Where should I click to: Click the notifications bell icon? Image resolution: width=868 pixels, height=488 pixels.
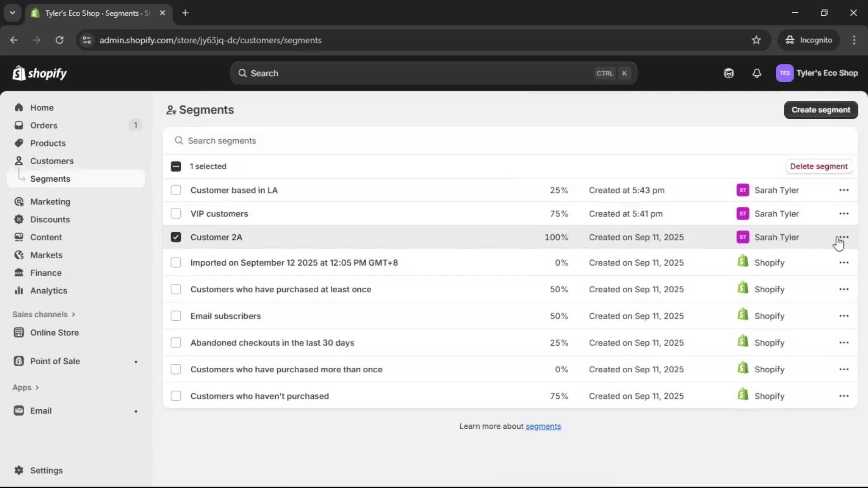[757, 73]
